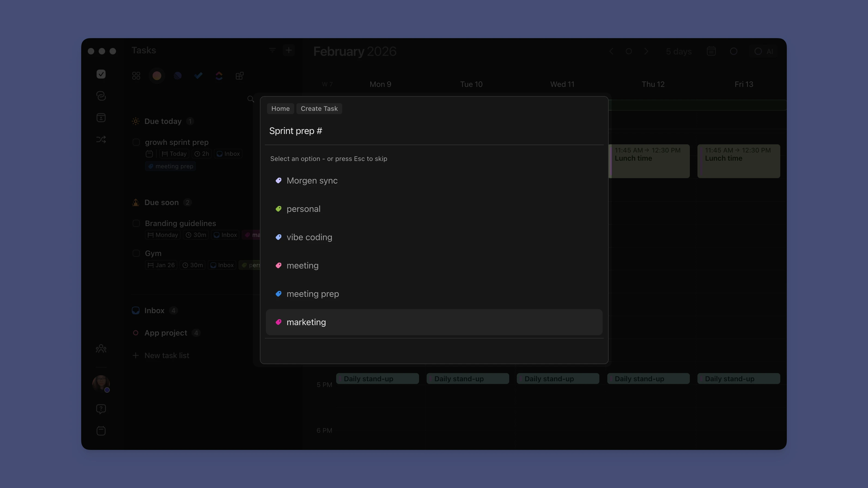The height and width of the screenshot is (488, 868).
Task: Mark Branding guidelines as complete
Action: [x=136, y=223]
